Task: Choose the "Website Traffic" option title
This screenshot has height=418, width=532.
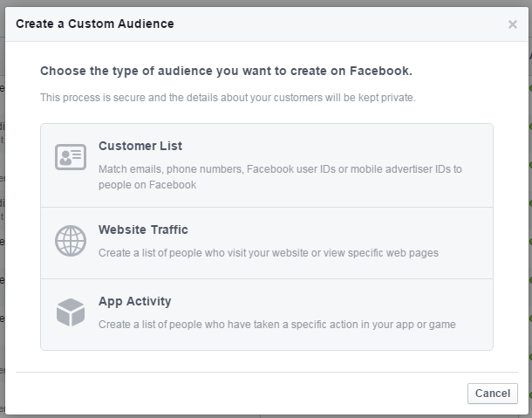Action: (143, 230)
